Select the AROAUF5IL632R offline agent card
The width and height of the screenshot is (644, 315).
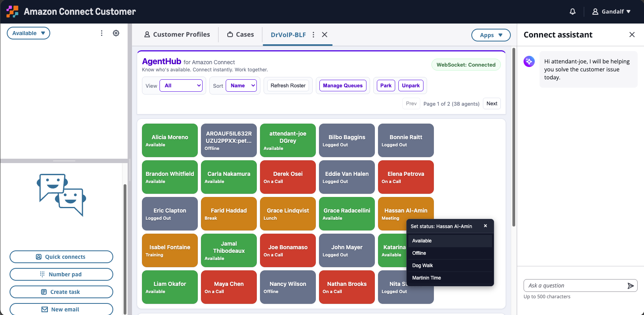pyautogui.click(x=229, y=140)
